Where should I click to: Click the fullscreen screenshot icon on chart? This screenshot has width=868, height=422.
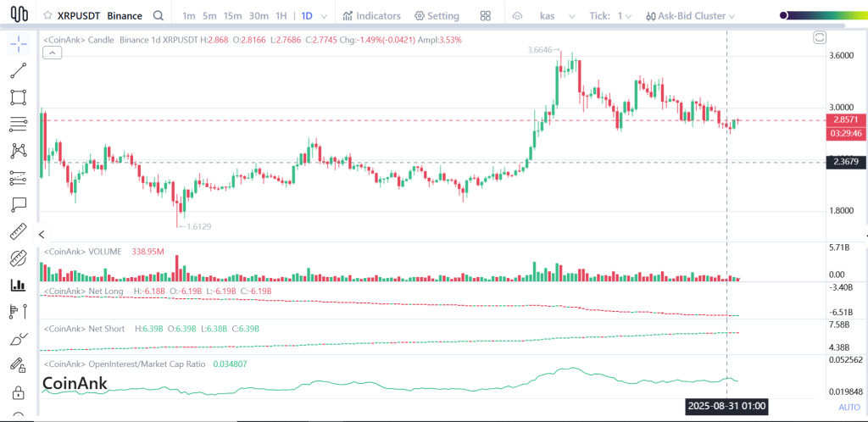820,37
